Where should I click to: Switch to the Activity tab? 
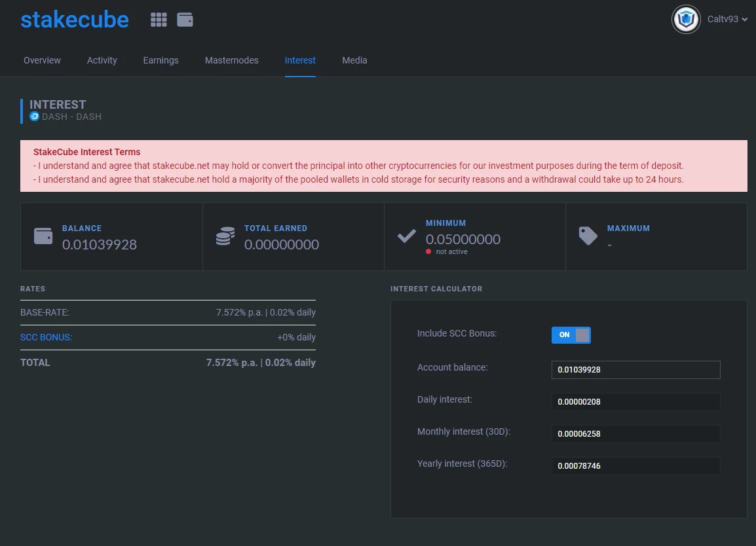tap(102, 60)
